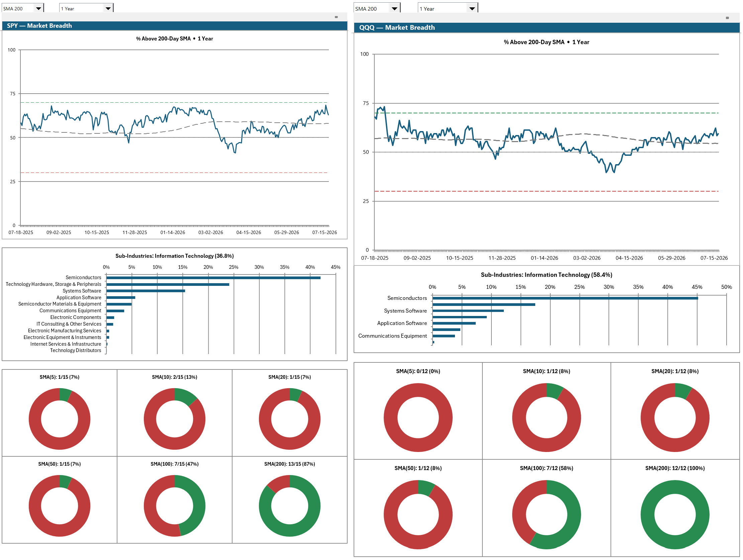Click the 50% axis label in QQQ bar chart
This screenshot has height=560, width=743.
pos(727,287)
